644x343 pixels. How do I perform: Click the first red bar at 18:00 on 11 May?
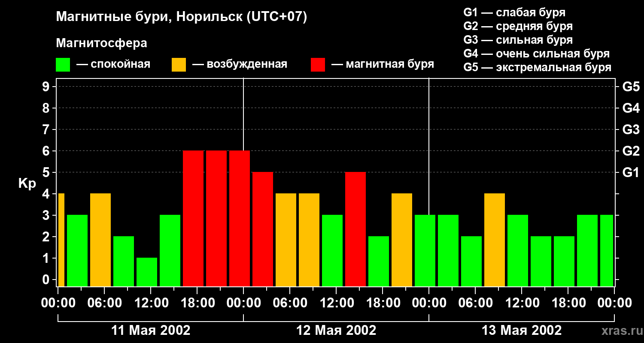click(193, 218)
